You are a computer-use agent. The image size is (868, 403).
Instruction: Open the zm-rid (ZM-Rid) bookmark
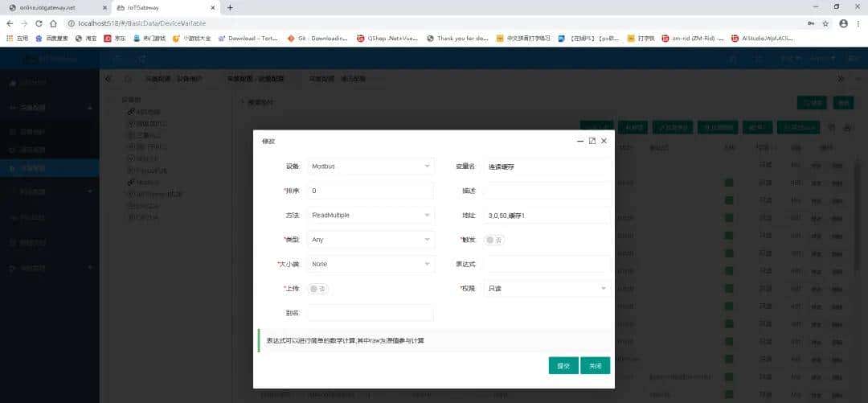(x=693, y=39)
